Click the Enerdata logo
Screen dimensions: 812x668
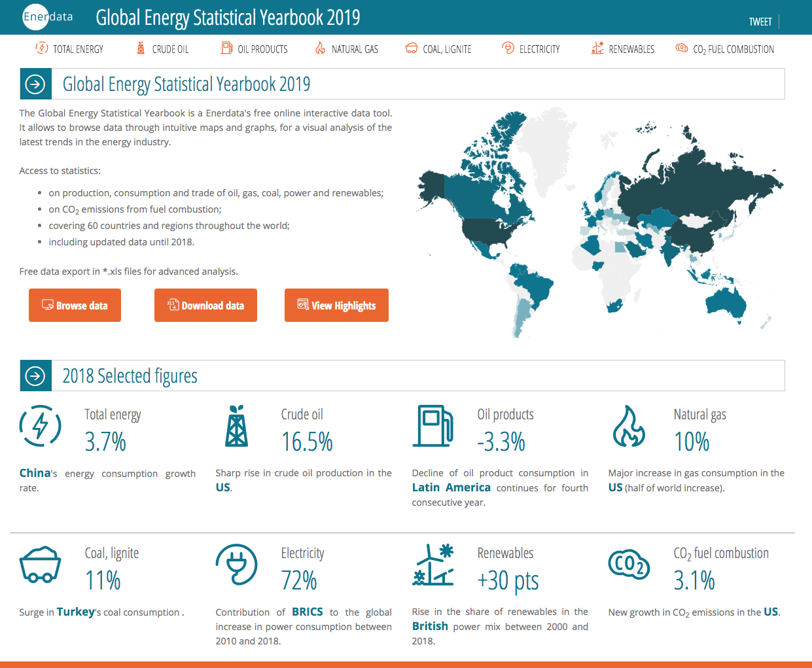(x=48, y=17)
